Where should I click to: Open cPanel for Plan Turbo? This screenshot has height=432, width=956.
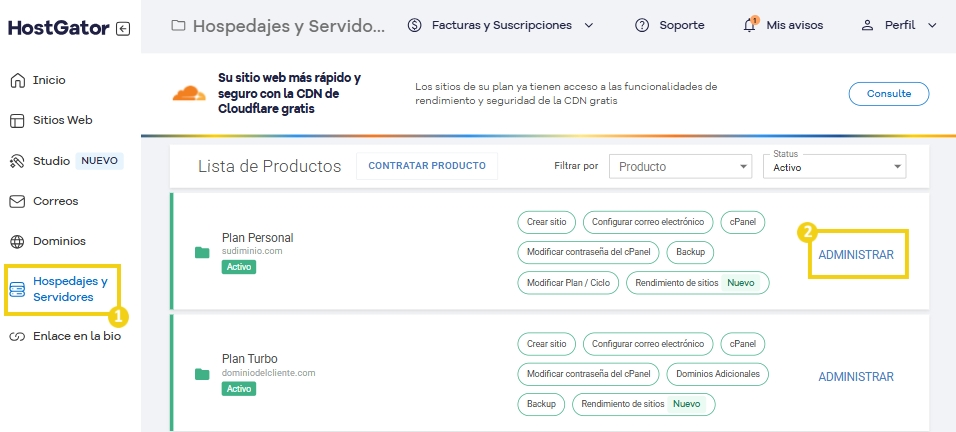(743, 344)
